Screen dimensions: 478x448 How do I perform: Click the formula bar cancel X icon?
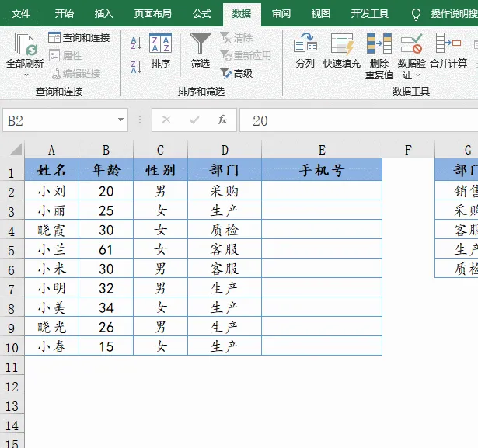166,120
